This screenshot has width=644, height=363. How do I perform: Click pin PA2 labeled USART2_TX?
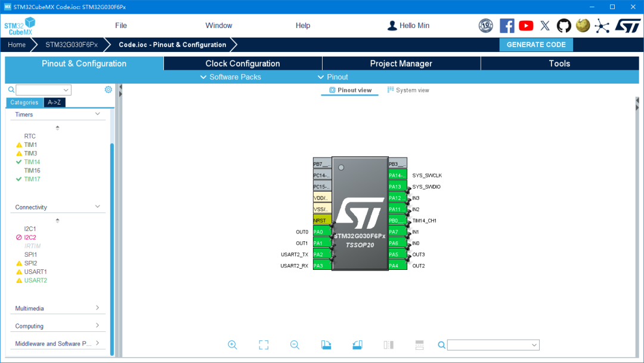322,254
